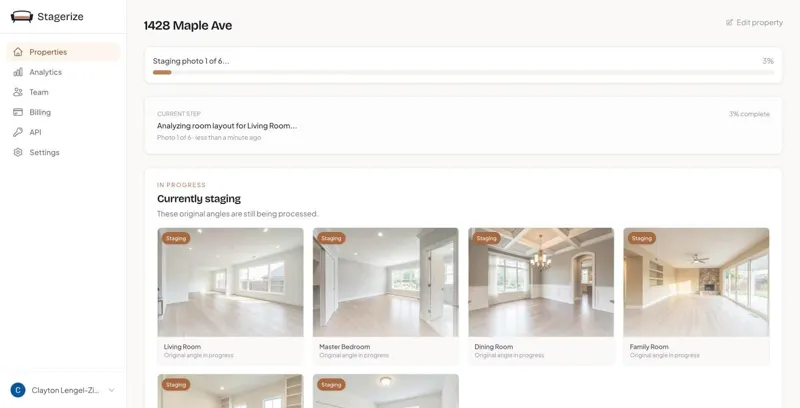Open the Properties menu item

pos(63,52)
